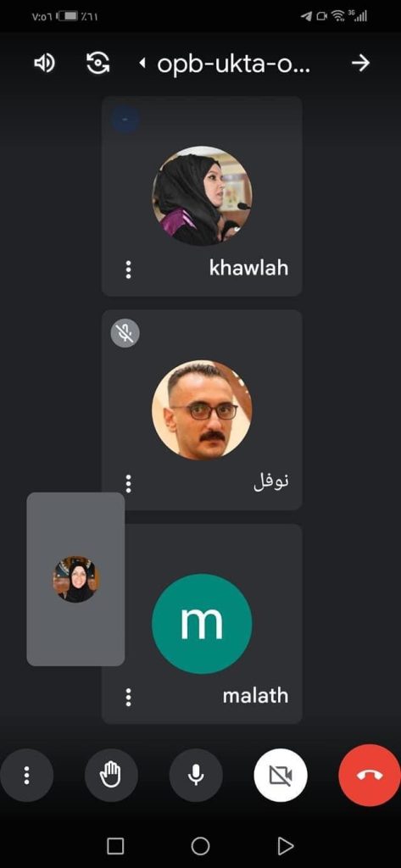This screenshot has width=401, height=868.
Task: Toggle the microphone on or off
Action: point(196,775)
